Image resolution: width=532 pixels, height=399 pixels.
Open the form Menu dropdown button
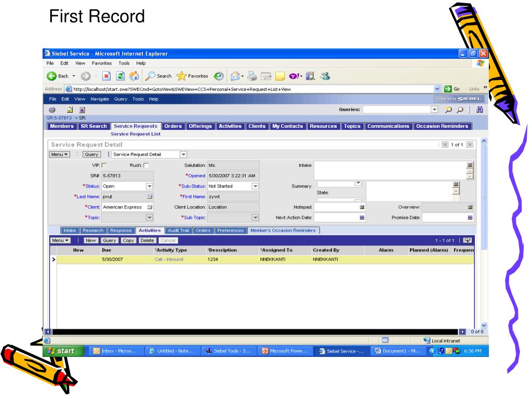tap(59, 154)
